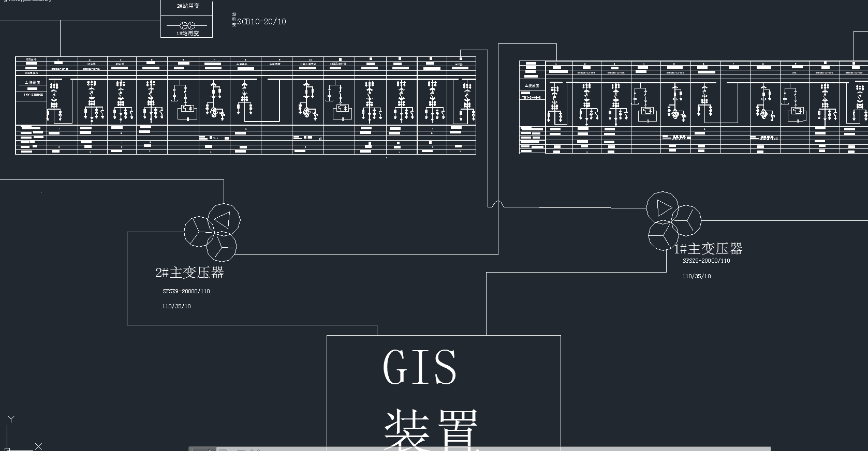
Task: Select SFSZ9-20000/110 text under 1#主变压器
Action: [x=707, y=261]
